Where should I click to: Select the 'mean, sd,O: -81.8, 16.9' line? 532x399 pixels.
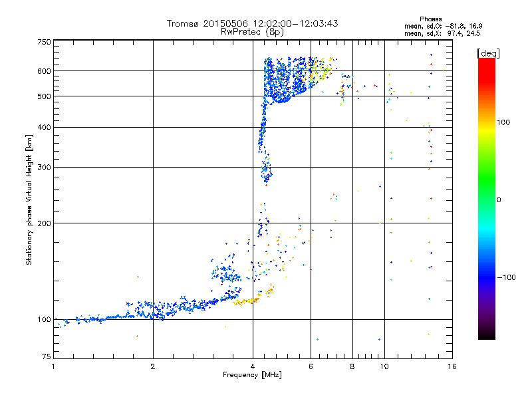(443, 26)
